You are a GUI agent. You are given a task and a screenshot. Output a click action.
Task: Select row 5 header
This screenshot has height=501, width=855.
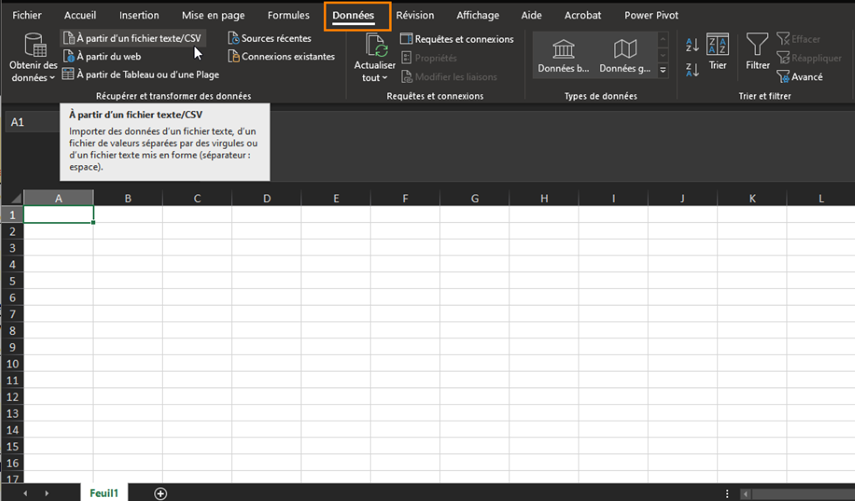coord(12,281)
